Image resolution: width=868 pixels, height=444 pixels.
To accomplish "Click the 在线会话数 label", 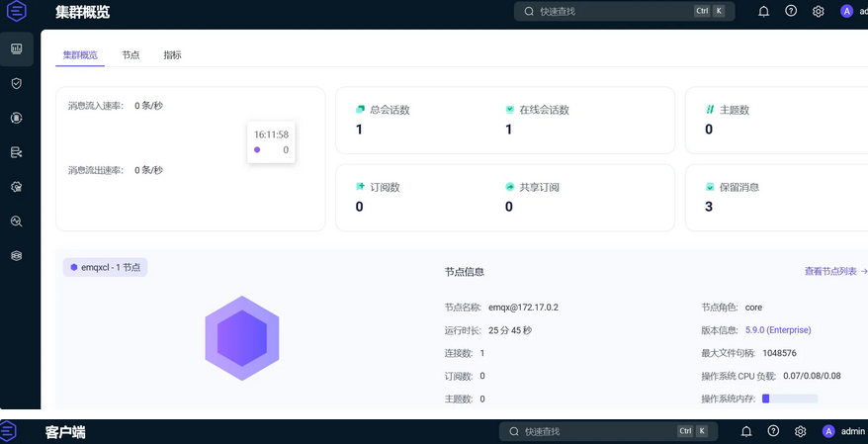I will pyautogui.click(x=544, y=110).
